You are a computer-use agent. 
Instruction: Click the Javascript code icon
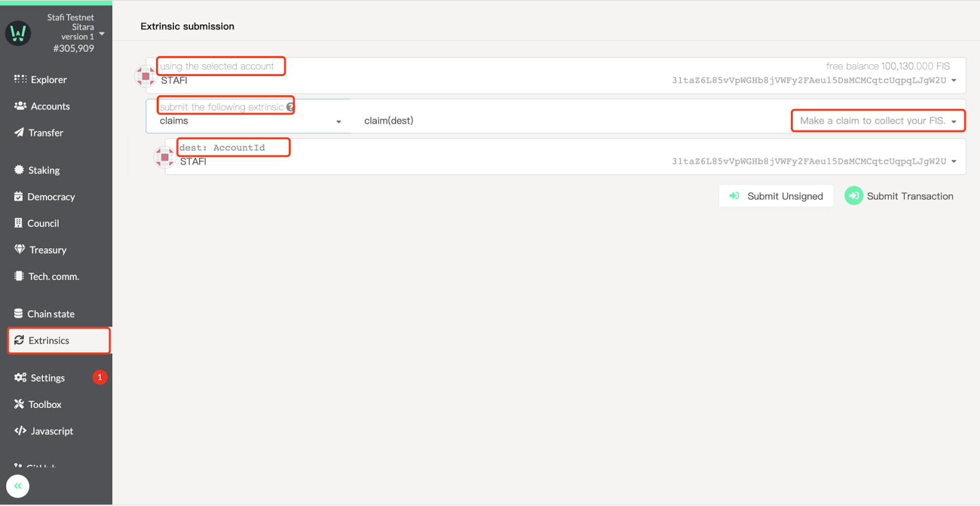click(20, 431)
